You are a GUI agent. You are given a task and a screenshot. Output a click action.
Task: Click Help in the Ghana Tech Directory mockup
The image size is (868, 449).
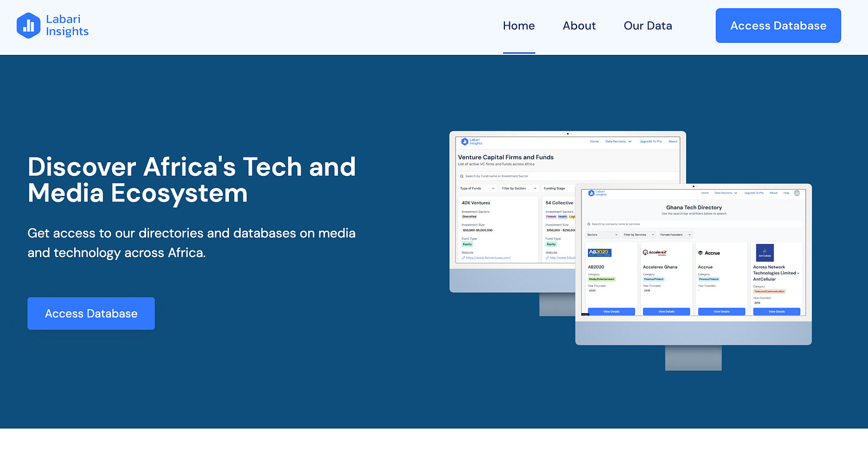(786, 193)
